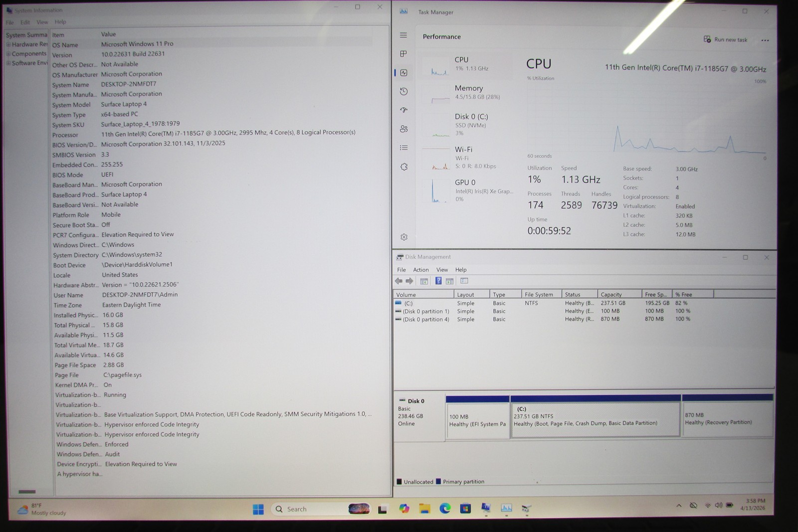798x532 pixels.
Task: Click Show/Hide Console Tree icon in Disk Management
Action: point(424,281)
